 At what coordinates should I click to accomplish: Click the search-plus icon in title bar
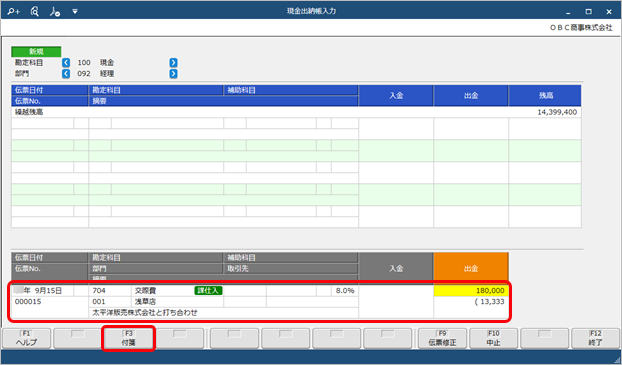(x=13, y=12)
